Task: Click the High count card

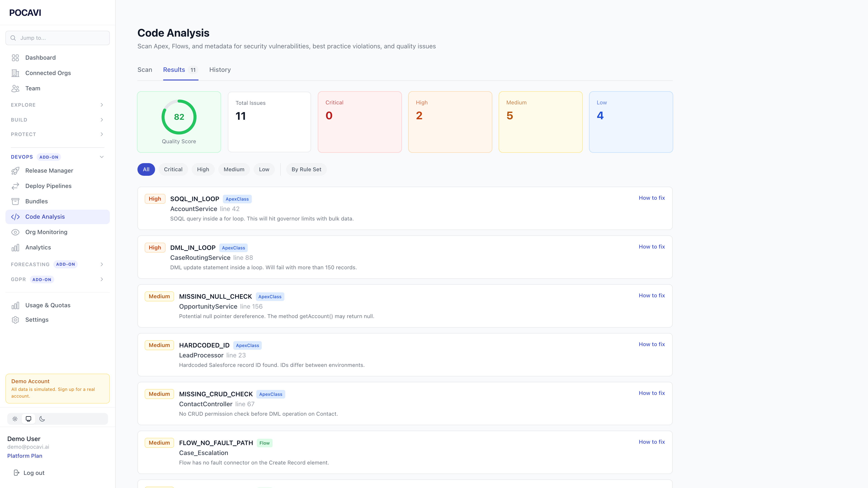Action: pos(450,122)
